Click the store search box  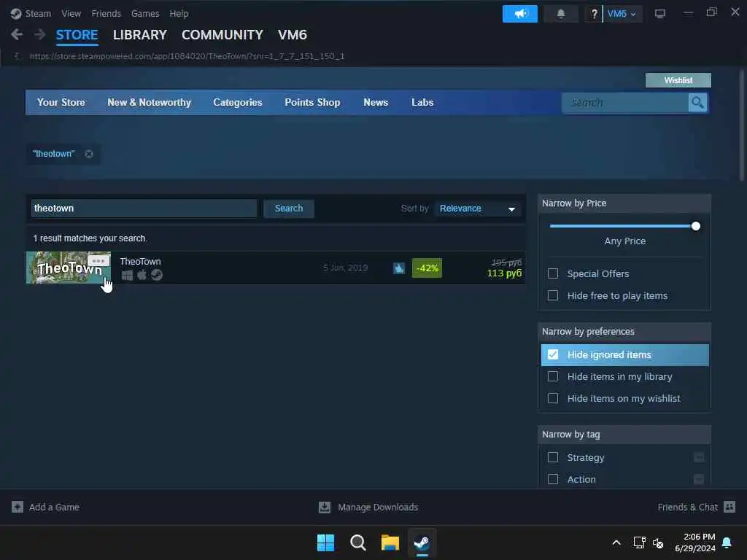(x=625, y=102)
